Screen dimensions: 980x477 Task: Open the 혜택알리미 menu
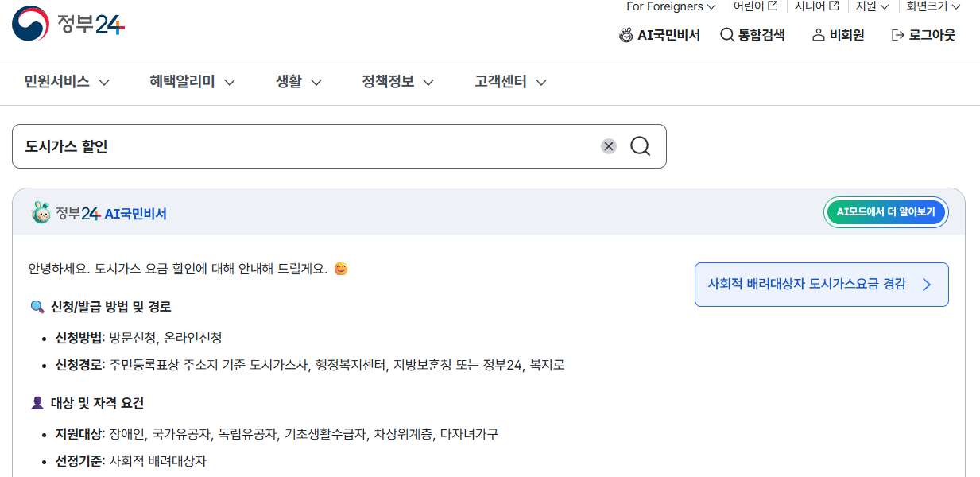pos(192,82)
